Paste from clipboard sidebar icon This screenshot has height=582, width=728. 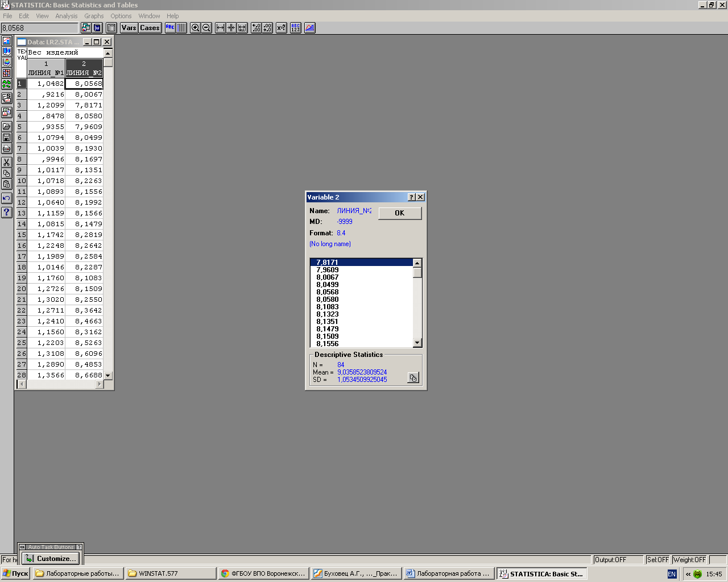(x=6, y=184)
